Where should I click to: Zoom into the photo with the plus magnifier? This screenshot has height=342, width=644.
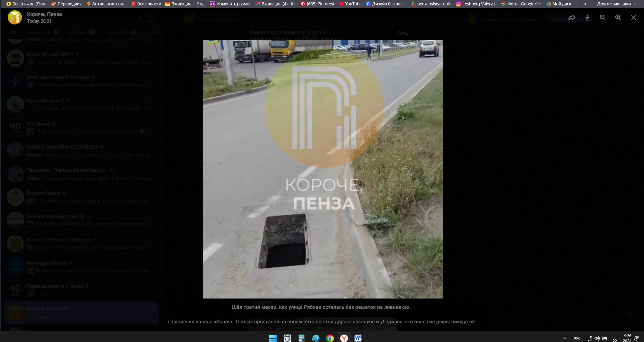(x=618, y=17)
